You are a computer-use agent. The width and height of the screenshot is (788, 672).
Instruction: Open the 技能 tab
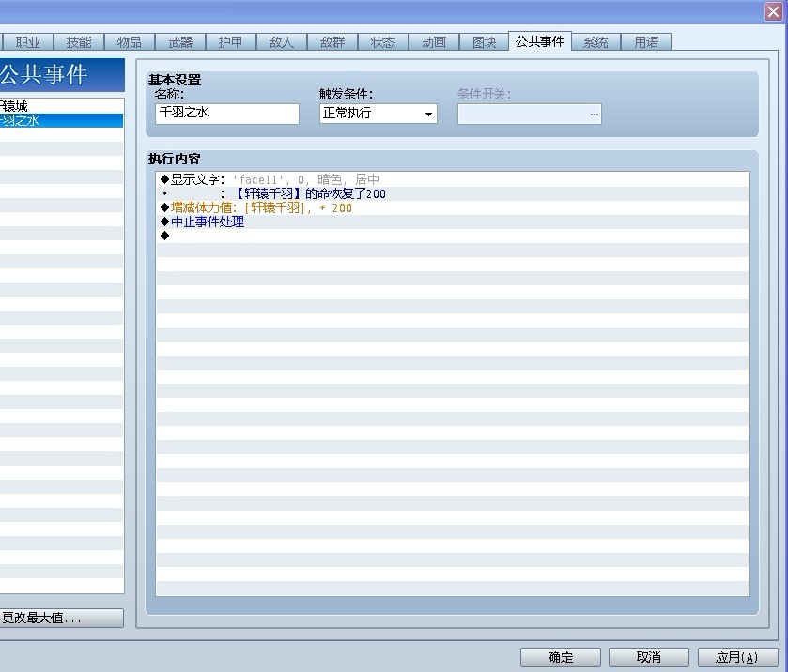click(x=79, y=42)
